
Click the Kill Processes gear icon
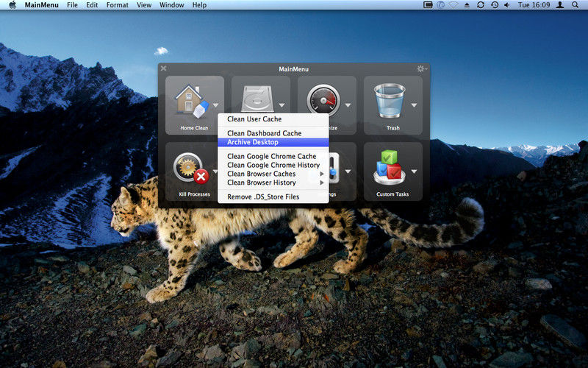[x=191, y=168]
